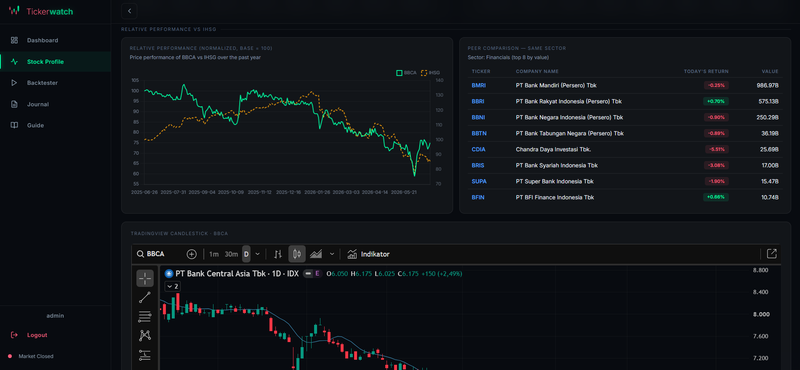800x370 pixels.
Task: Open the Backtester page
Action: point(55,83)
